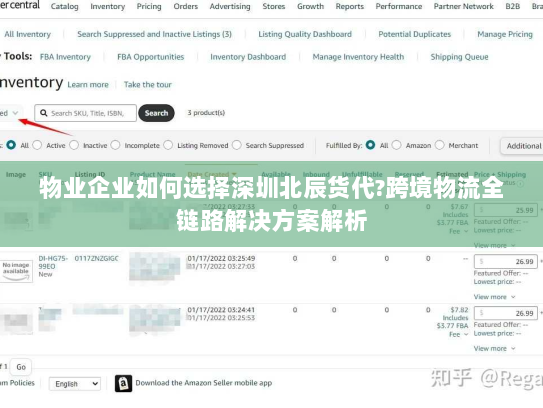The height and width of the screenshot is (408, 543).
Task: Click the $7.82 estimated fee text
Action: [x=459, y=310]
